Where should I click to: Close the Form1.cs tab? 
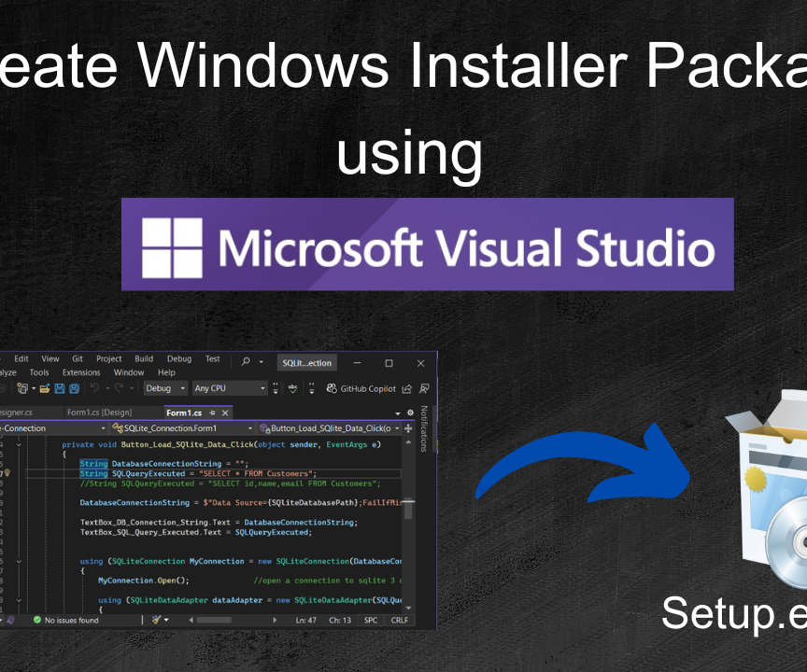coord(225,413)
